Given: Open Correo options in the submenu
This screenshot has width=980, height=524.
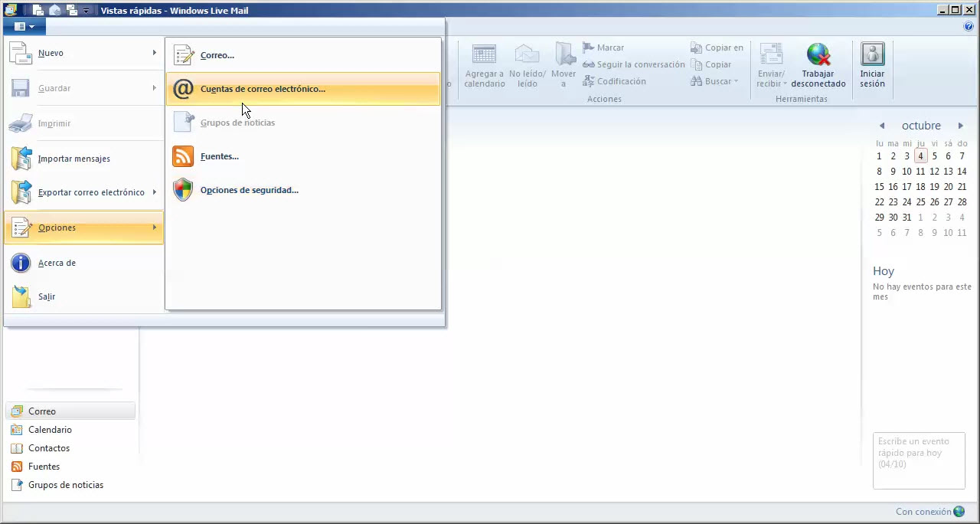Looking at the screenshot, I should coord(303,55).
